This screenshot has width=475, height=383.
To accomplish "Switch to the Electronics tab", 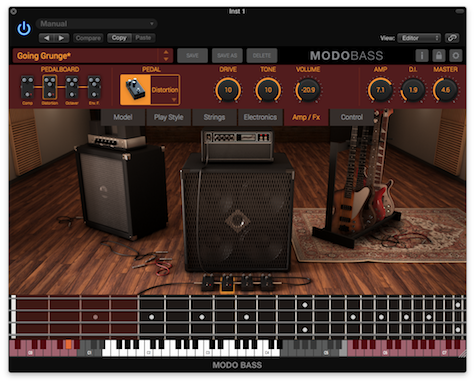I will pyautogui.click(x=260, y=117).
